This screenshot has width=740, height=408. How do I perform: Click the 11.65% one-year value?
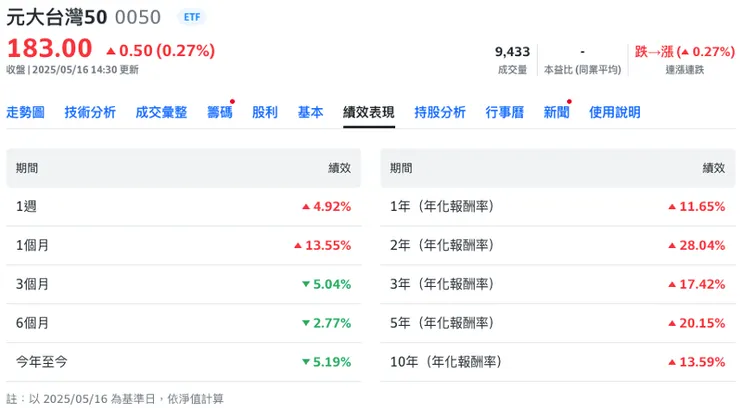pos(697,207)
